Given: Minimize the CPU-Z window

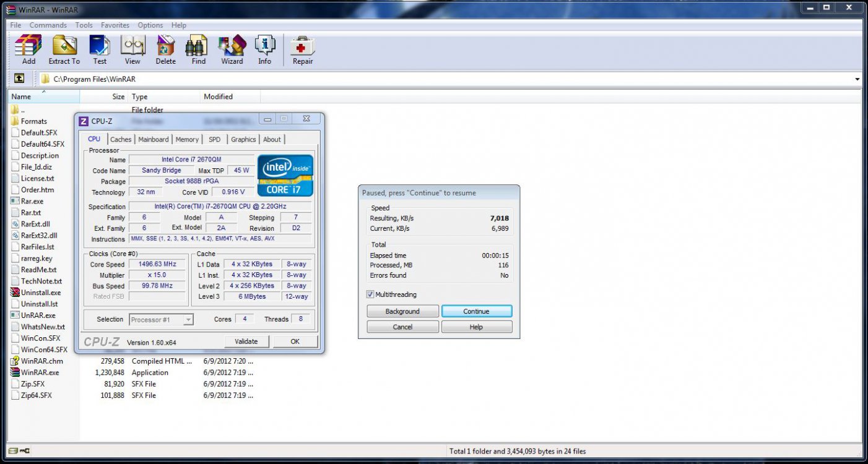Looking at the screenshot, I should click(267, 119).
